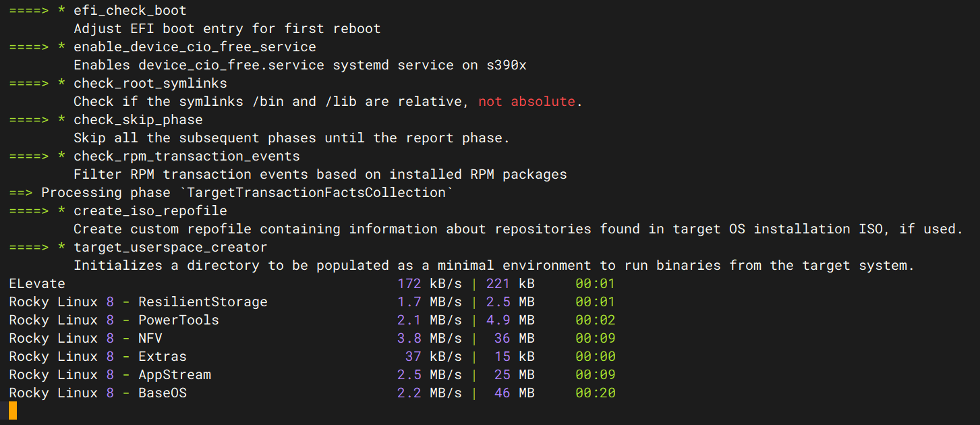
Task: Click the enable_device_cio_free_service actor name
Action: [194, 47]
